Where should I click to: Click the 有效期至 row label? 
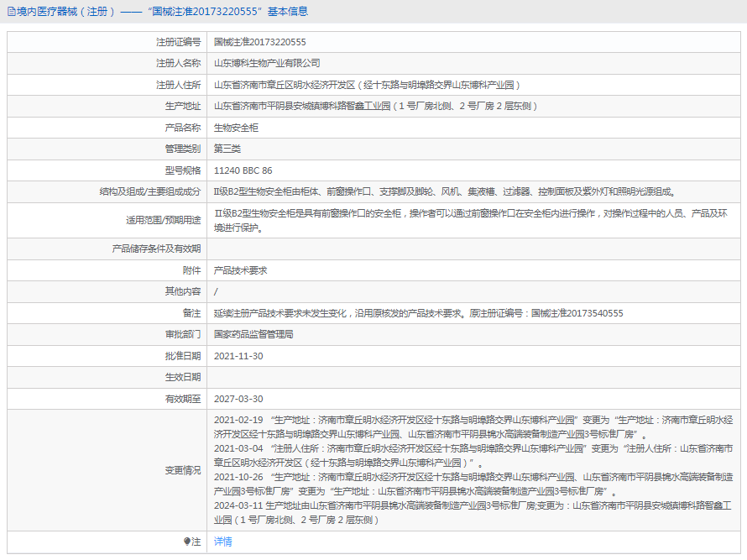(182, 399)
